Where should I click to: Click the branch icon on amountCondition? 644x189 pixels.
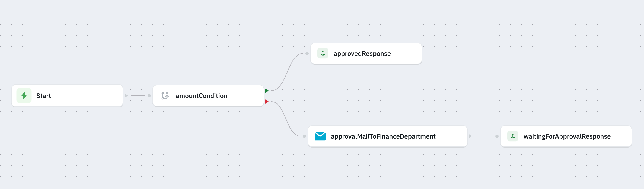pyautogui.click(x=165, y=96)
